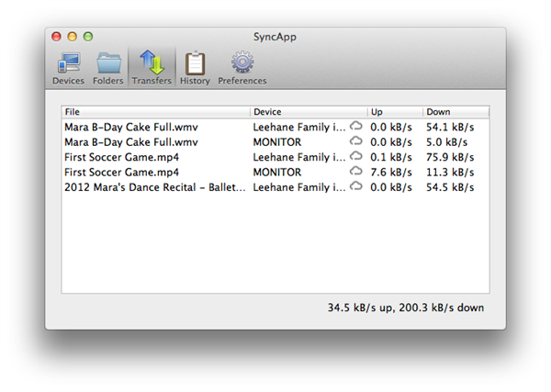Sort by Down column header
This screenshot has height=392, width=551.
455,112
